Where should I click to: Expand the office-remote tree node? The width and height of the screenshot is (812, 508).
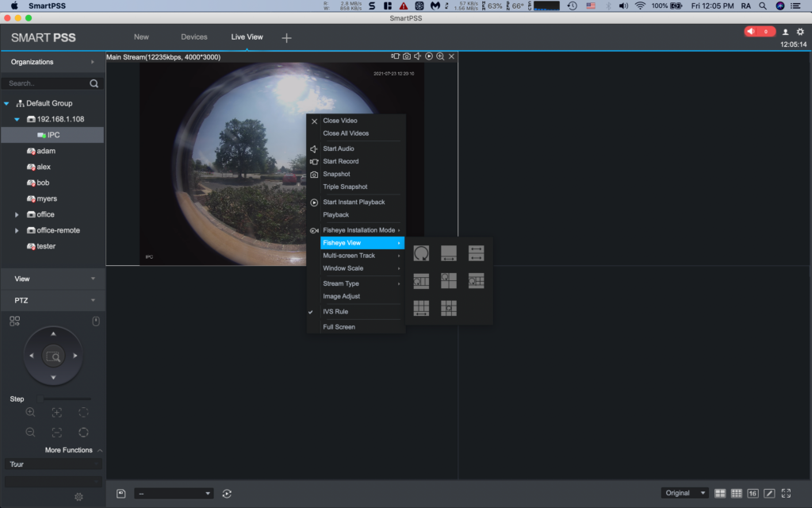[17, 230]
